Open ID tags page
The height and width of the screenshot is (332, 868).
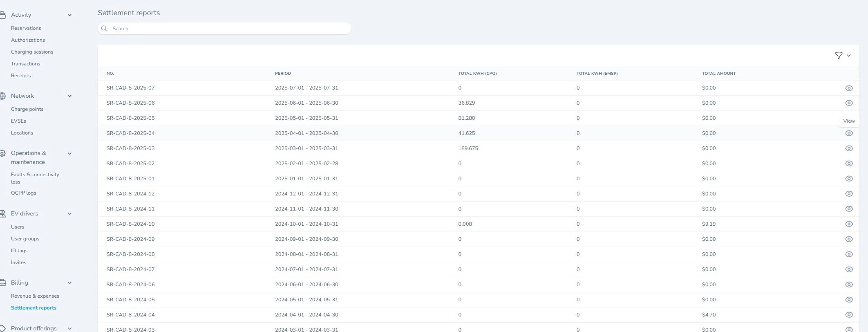point(19,251)
